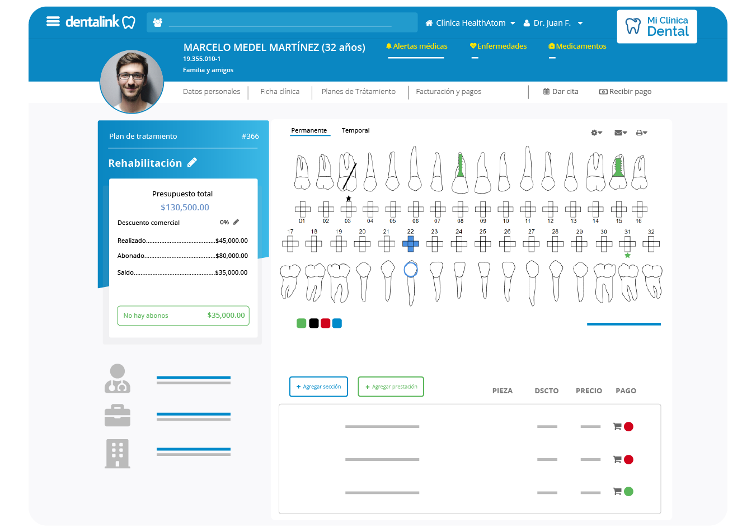756x532 pixels.
Task: Open the hamburger menu beside the dentalink logo
Action: tap(53, 21)
